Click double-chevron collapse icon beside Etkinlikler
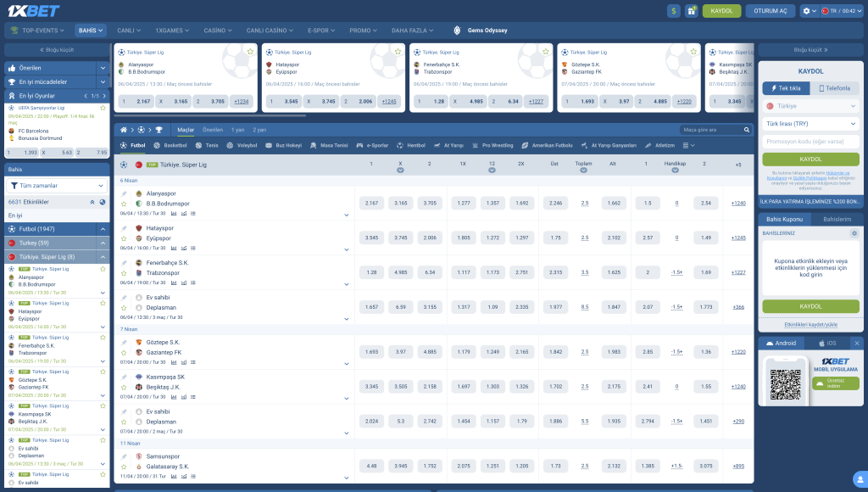The width and height of the screenshot is (868, 492). pos(92,202)
